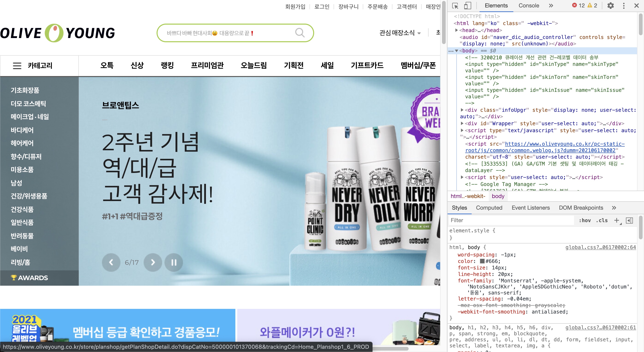Click the inspect element picker icon
The width and height of the screenshot is (644, 352).
point(455,6)
